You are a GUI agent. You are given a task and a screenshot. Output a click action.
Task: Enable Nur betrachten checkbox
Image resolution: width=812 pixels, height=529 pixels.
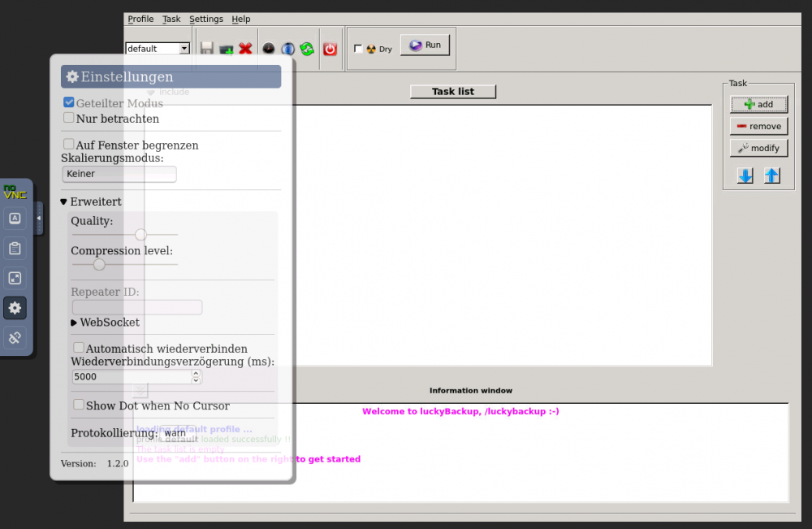point(69,118)
